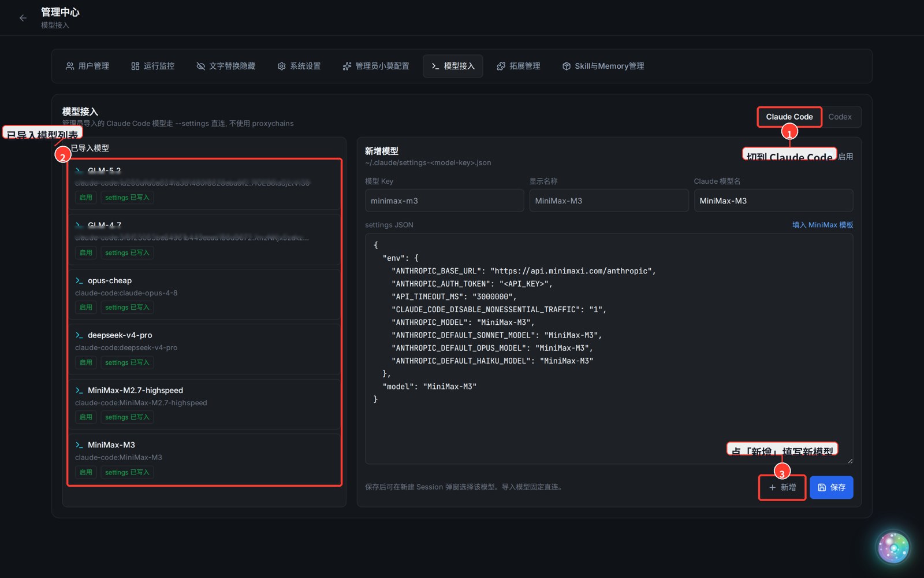
Task: Click the 启用 badge under deepseek-v4-pro
Action: [85, 362]
